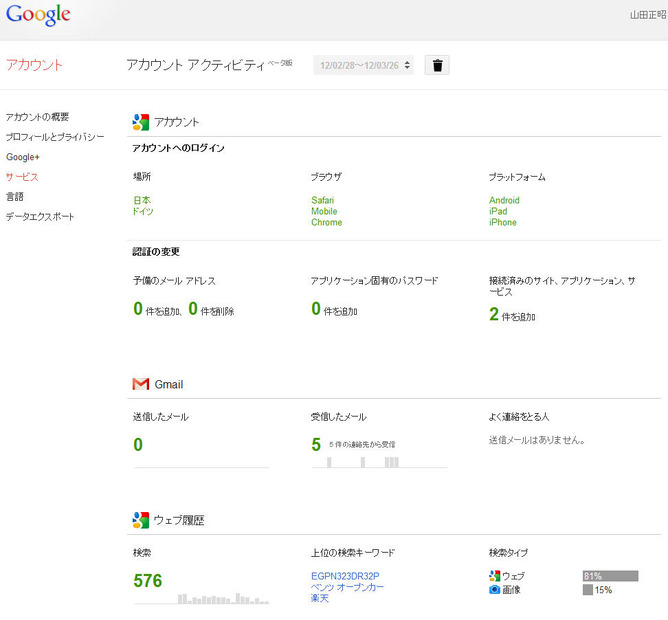
Task: Click 認証の変更 heading
Action: click(156, 251)
